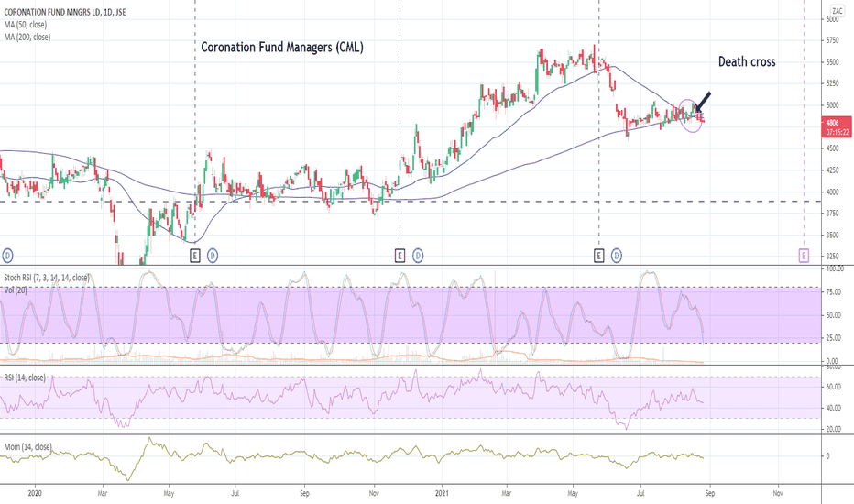Open the earnings E marker in late May 2021
This screenshot has height=504, width=854.
[598, 255]
